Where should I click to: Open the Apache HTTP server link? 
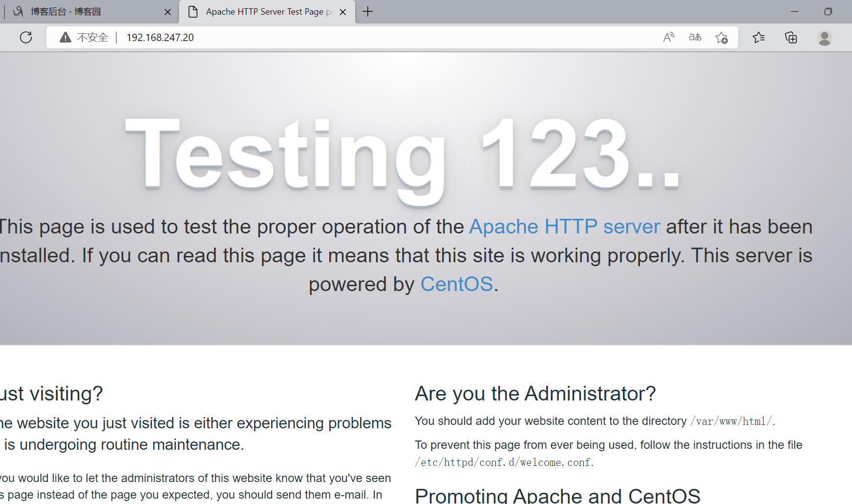(565, 227)
